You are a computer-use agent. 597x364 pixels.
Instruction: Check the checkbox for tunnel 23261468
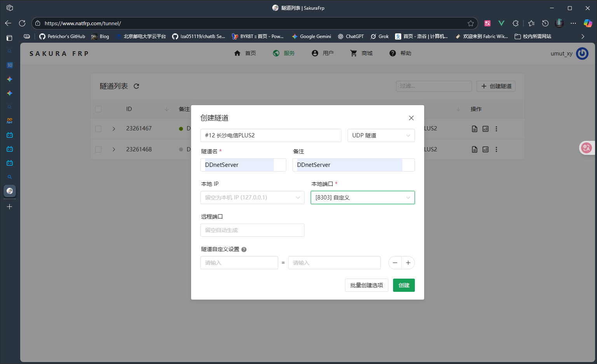(x=98, y=149)
